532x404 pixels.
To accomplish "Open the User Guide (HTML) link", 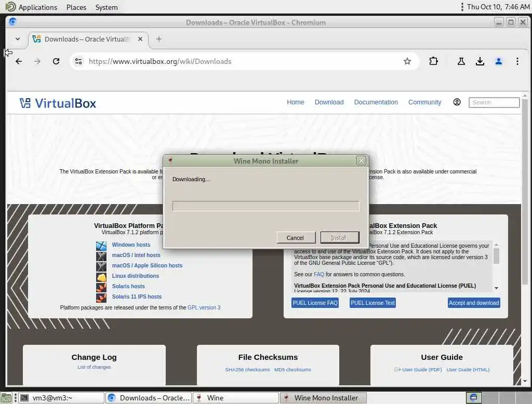I will click(468, 370).
